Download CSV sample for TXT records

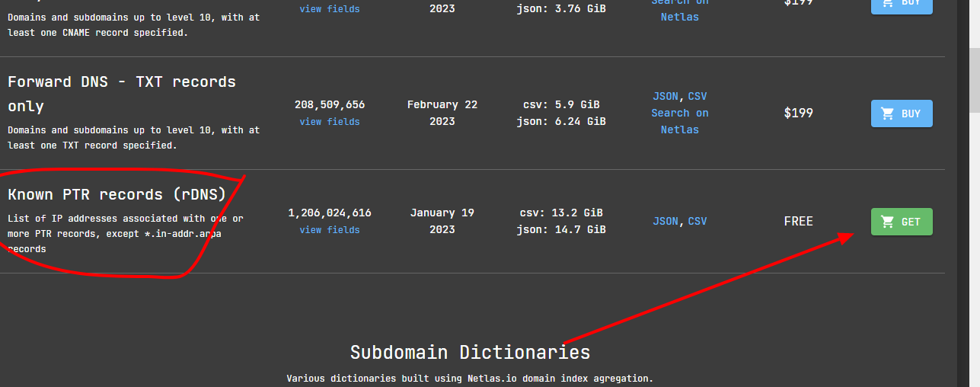click(697, 97)
